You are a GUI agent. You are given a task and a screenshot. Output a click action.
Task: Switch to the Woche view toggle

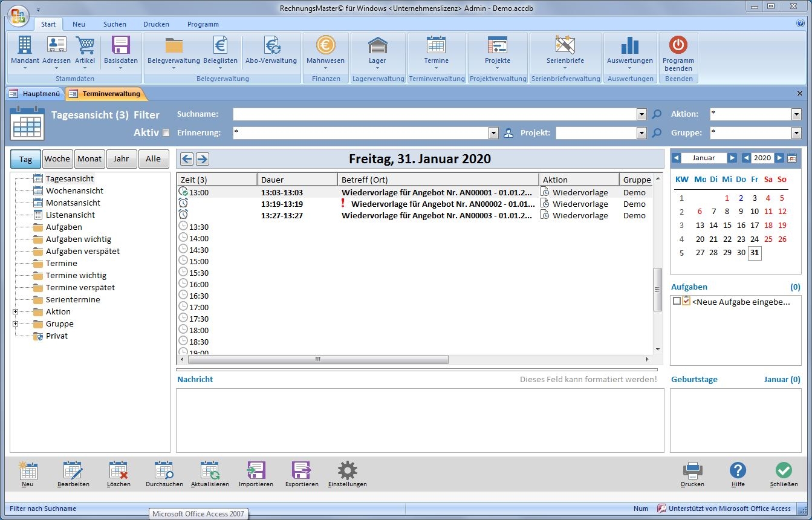point(57,159)
